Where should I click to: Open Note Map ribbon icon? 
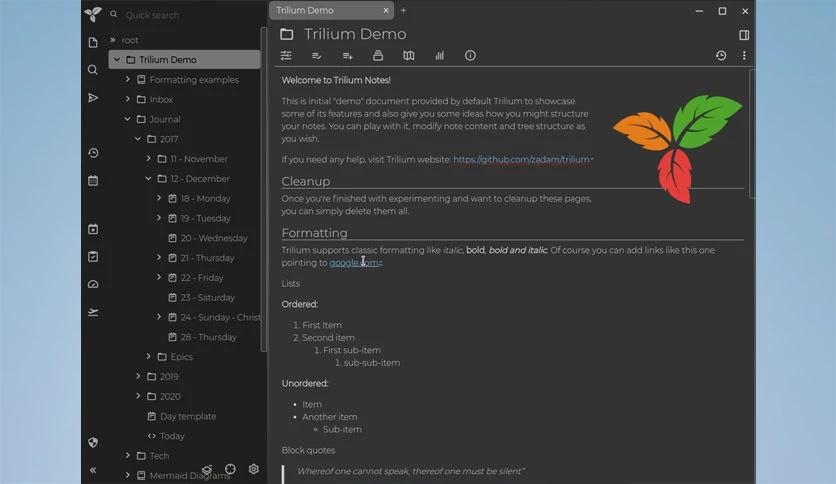(409, 55)
